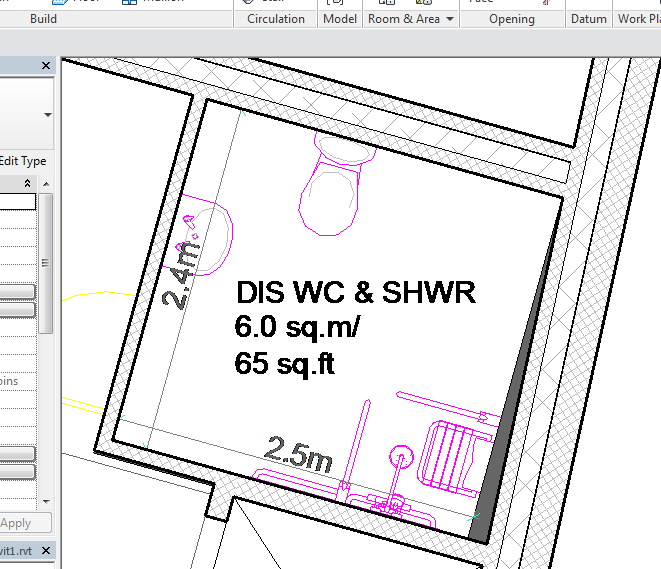Screen dimensions: 661x569
Task: Click the Build panel label
Action: 43,19
